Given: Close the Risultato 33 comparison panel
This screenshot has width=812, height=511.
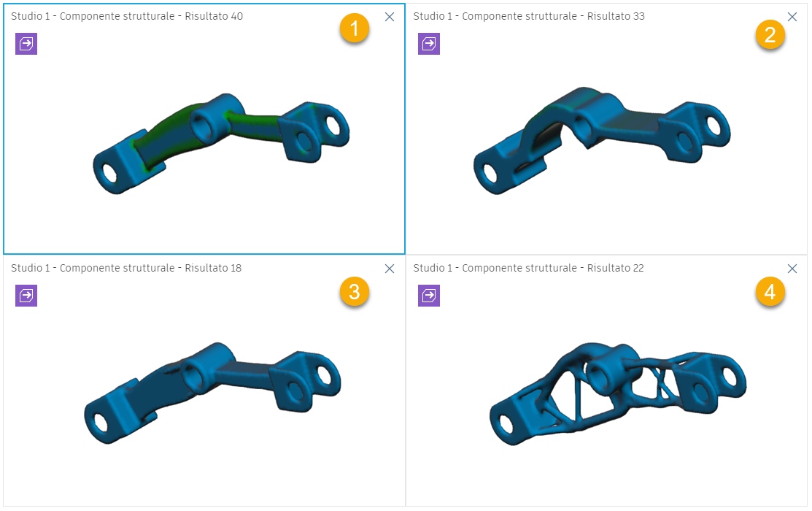Looking at the screenshot, I should coord(792,17).
